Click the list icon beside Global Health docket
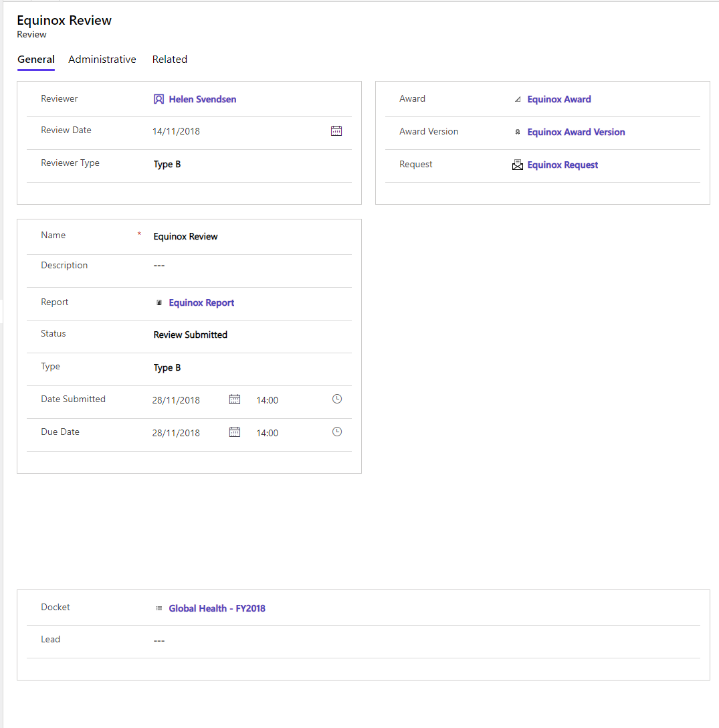719x728 pixels. [159, 608]
